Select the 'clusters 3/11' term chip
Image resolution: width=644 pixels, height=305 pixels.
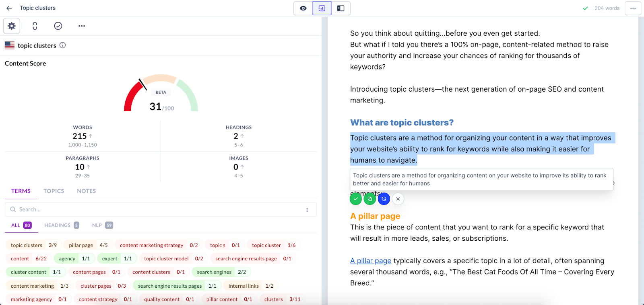pyautogui.click(x=283, y=299)
